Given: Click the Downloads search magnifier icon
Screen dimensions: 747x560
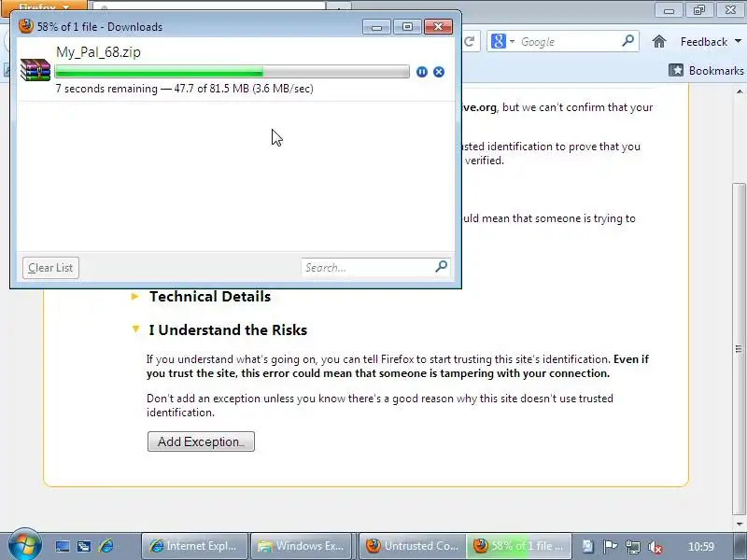Looking at the screenshot, I should tap(442, 267).
